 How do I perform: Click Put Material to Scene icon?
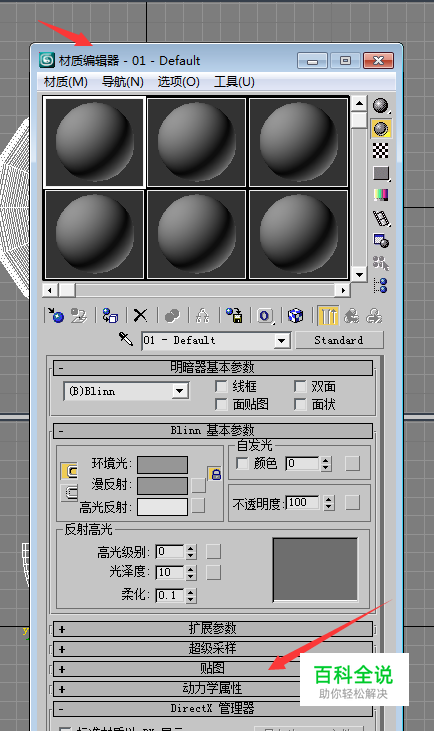(79, 316)
